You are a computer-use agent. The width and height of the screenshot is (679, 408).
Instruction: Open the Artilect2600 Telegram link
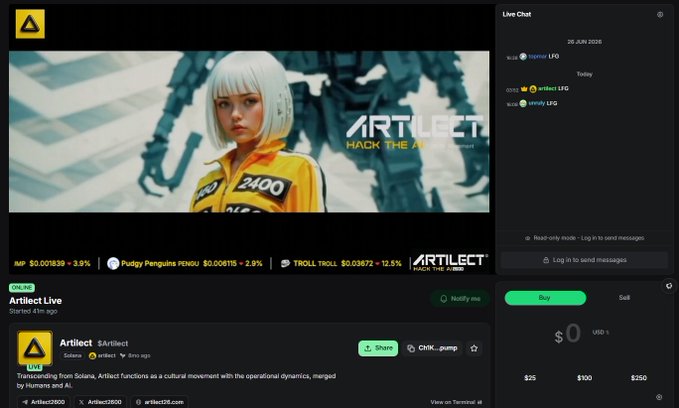click(43, 402)
